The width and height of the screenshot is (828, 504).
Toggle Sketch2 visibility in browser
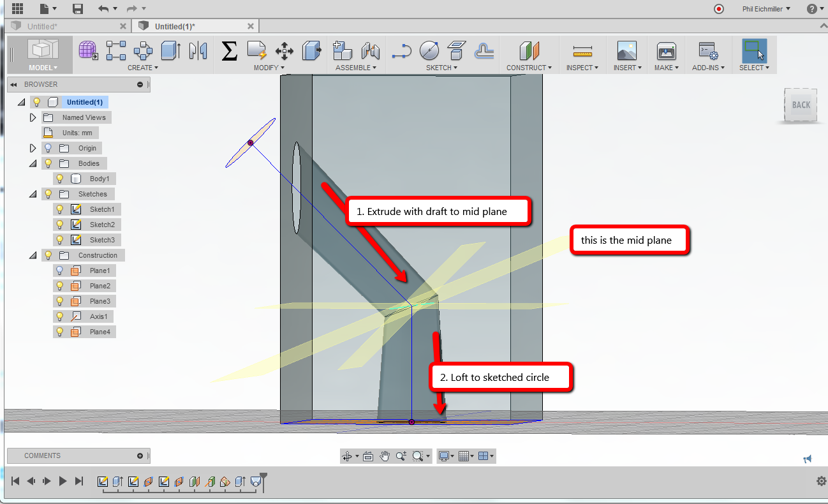(x=59, y=225)
